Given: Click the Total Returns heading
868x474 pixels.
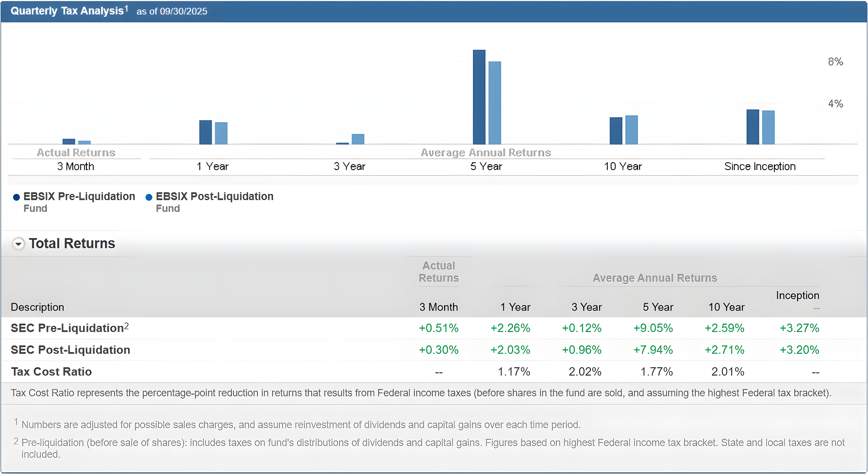Looking at the screenshot, I should point(72,243).
